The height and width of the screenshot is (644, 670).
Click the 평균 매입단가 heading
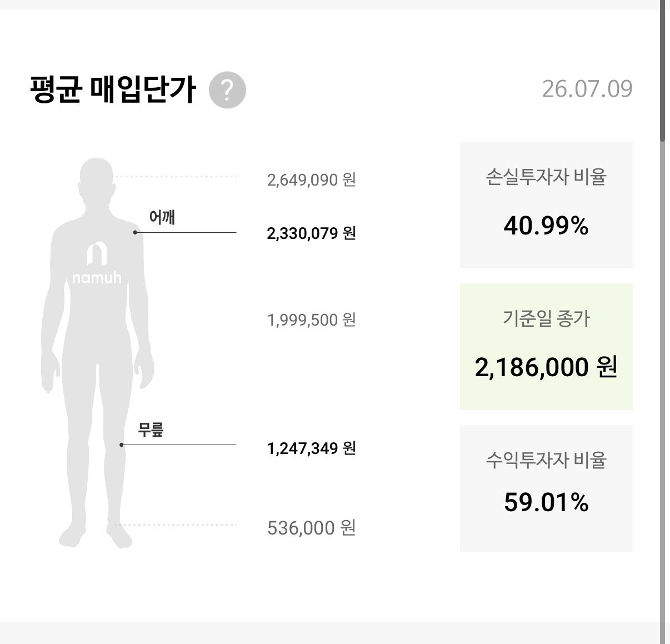[x=113, y=89]
